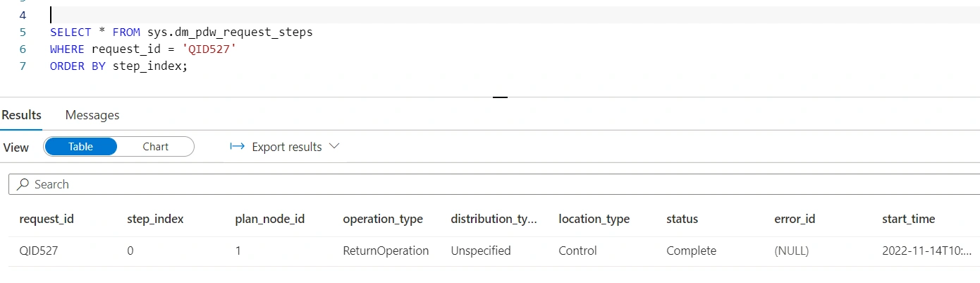
Task: Click the magnifier icon in Search box
Action: (x=23, y=184)
